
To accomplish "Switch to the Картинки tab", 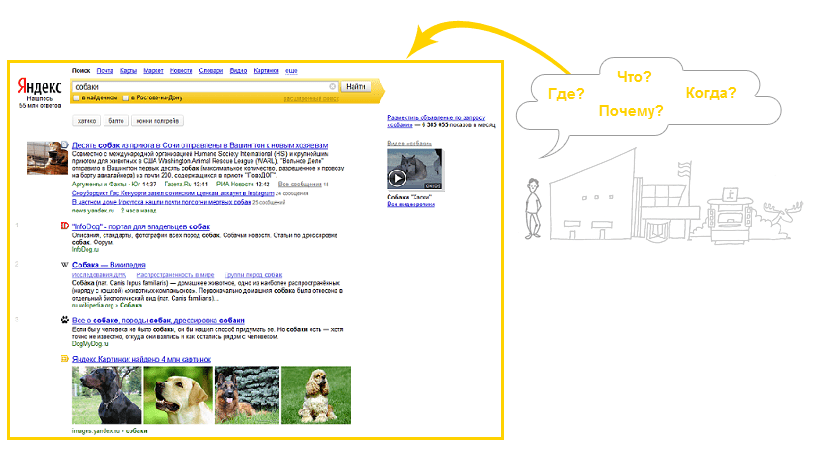I will tap(266, 71).
